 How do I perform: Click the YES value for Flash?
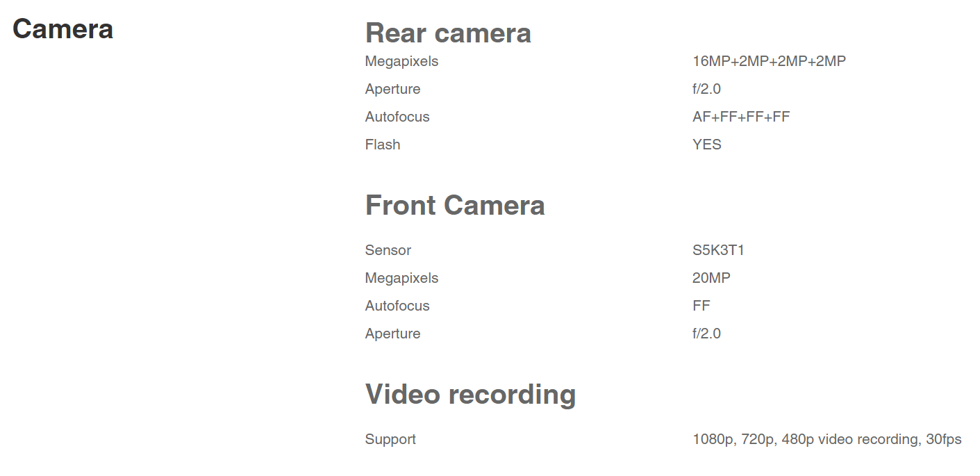point(707,145)
